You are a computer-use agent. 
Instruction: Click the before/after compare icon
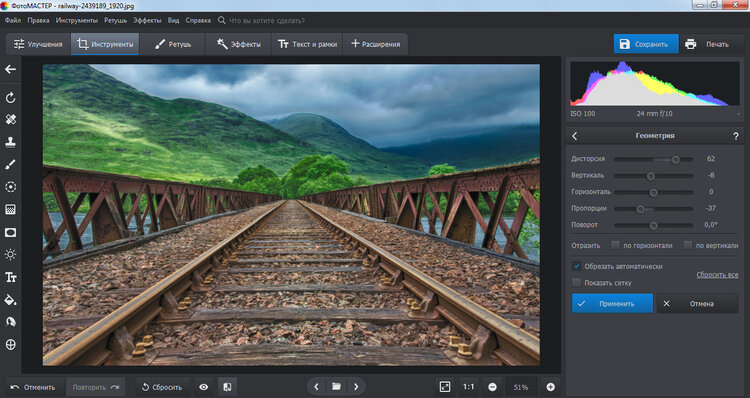[x=228, y=387]
